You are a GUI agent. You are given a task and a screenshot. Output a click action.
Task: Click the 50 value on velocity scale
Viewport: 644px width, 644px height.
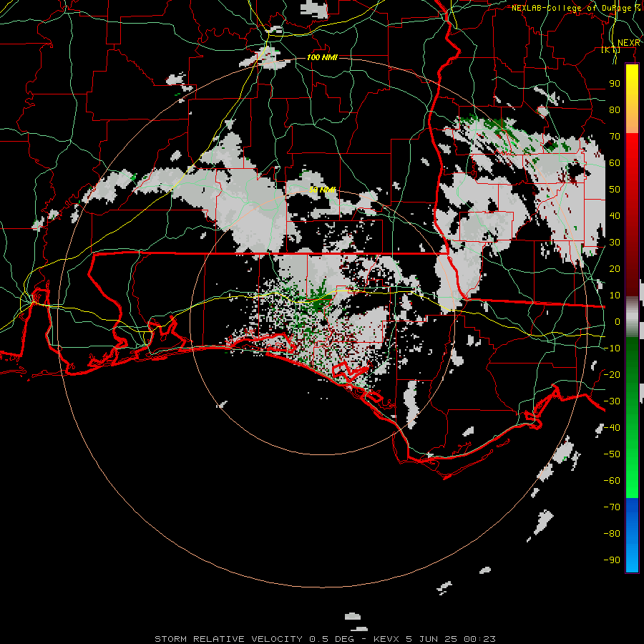[x=615, y=190]
